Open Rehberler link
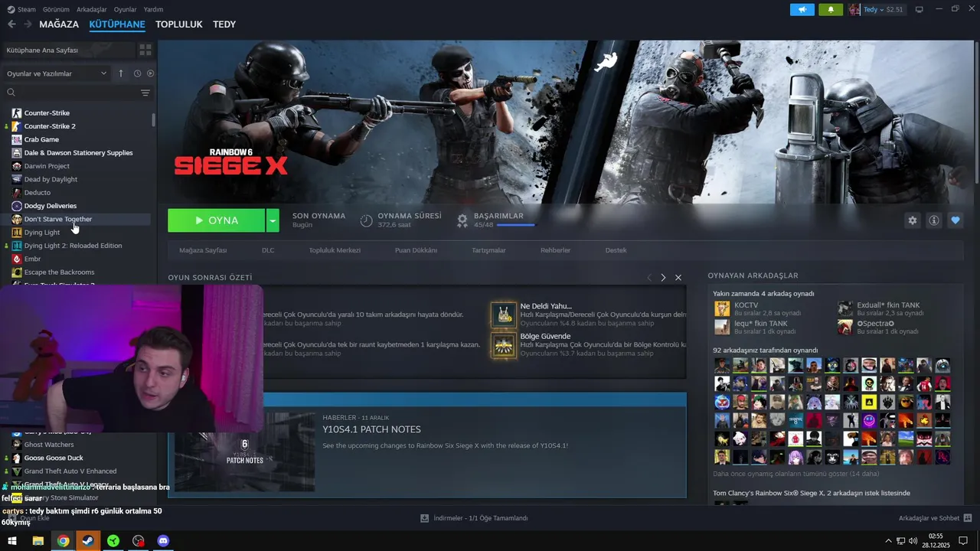The height and width of the screenshot is (551, 980). (x=556, y=250)
